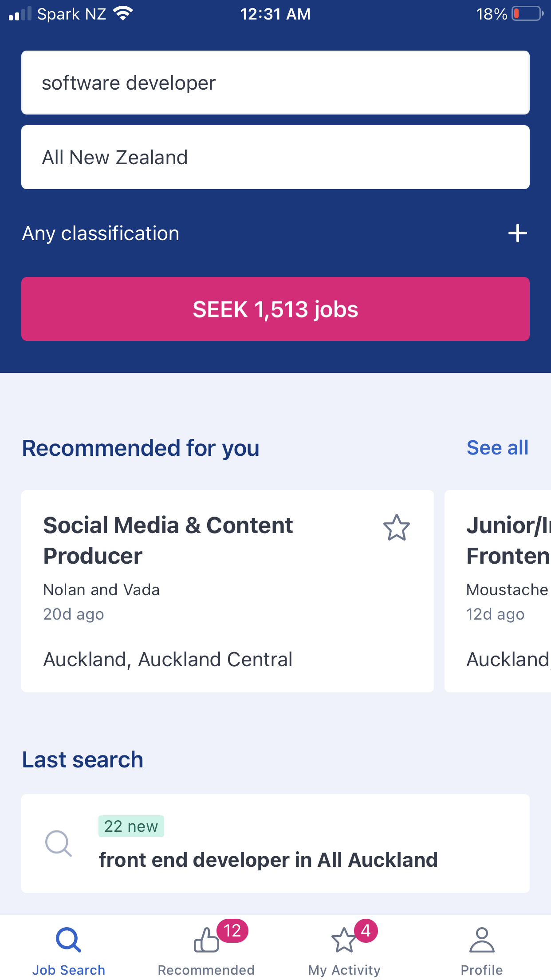Expand Any classification with plus icon
The width and height of the screenshot is (551, 980).
[x=517, y=233]
